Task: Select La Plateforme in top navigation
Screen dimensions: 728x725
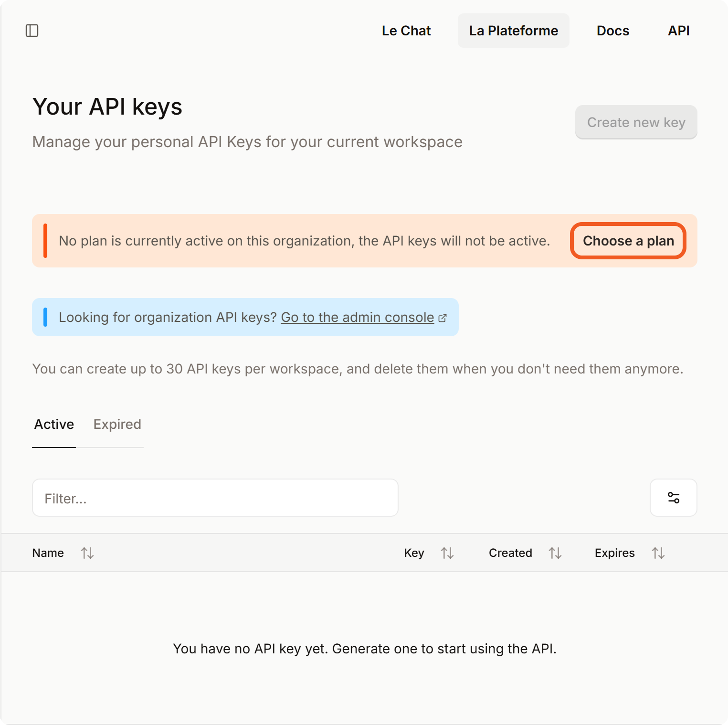Action: click(x=513, y=31)
